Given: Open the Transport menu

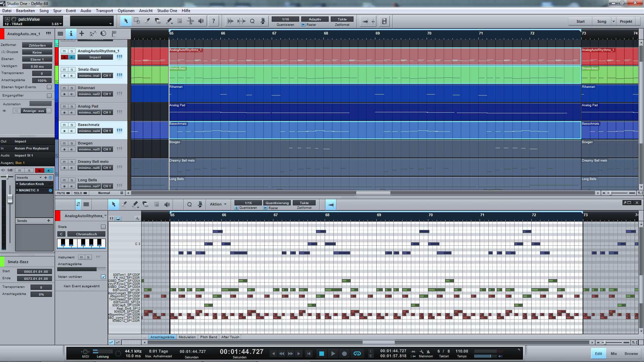Looking at the screenshot, I should pos(104,11).
